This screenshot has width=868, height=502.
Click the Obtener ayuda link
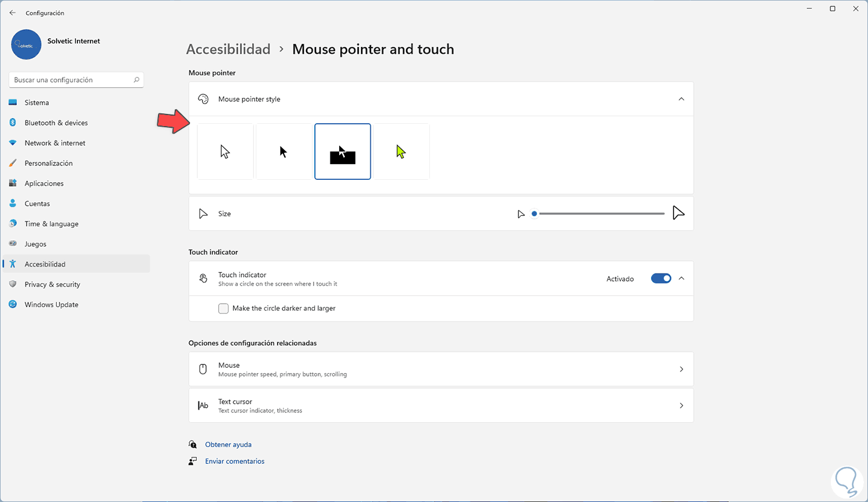pyautogui.click(x=228, y=445)
